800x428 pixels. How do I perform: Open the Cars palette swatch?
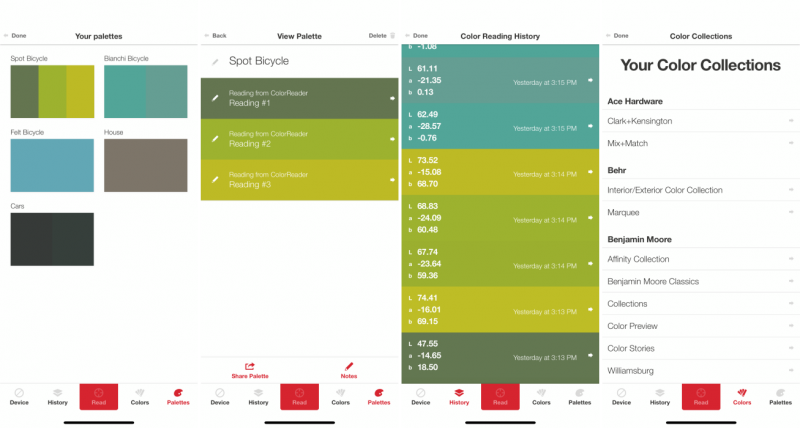(x=52, y=238)
